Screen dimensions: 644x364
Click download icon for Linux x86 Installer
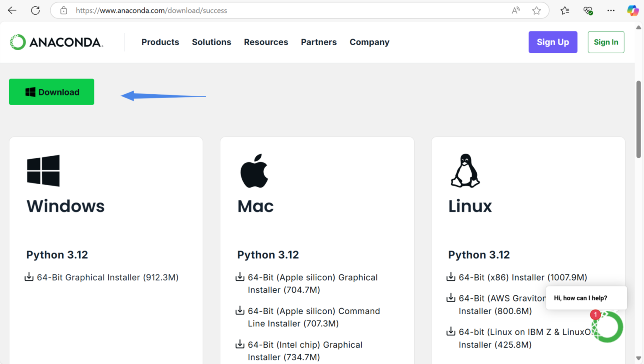tap(451, 277)
